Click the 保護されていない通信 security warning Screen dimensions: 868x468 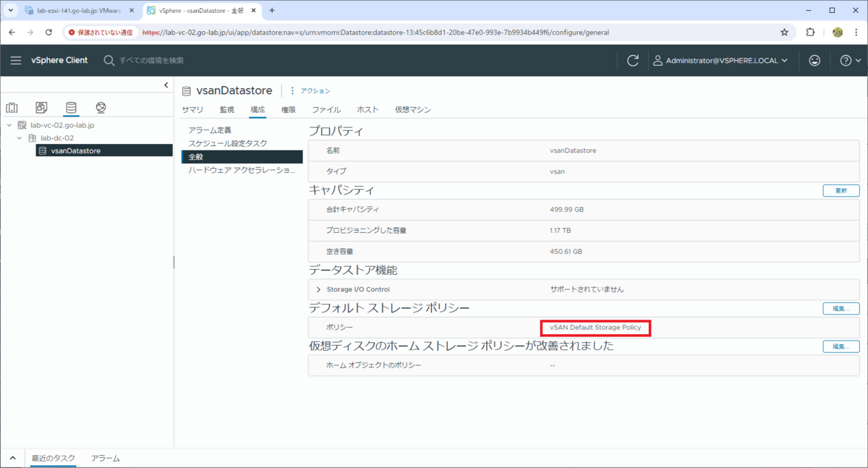101,33
